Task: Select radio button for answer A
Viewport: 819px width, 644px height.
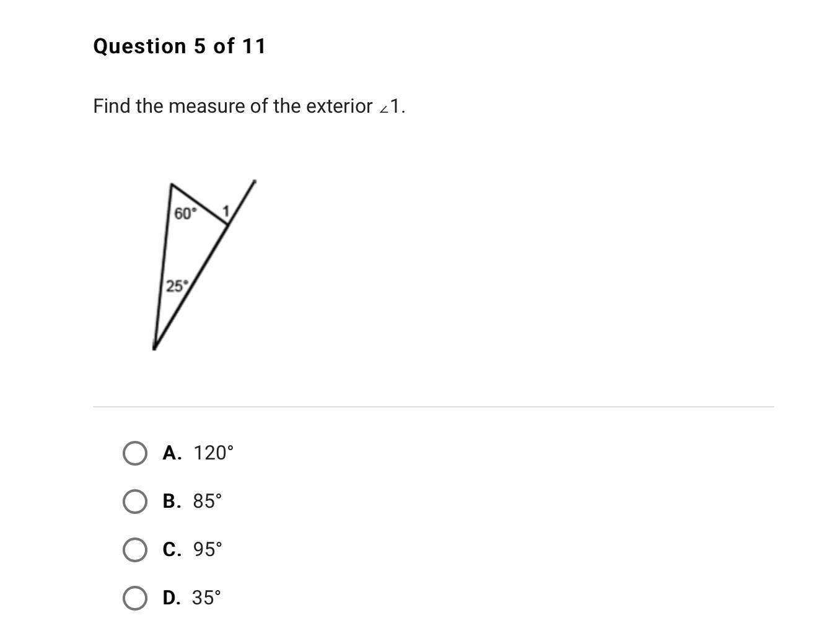Action: tap(135, 453)
